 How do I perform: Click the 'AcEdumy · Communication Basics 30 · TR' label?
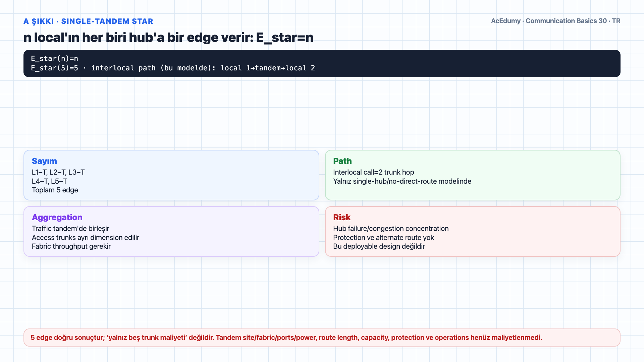(555, 21)
